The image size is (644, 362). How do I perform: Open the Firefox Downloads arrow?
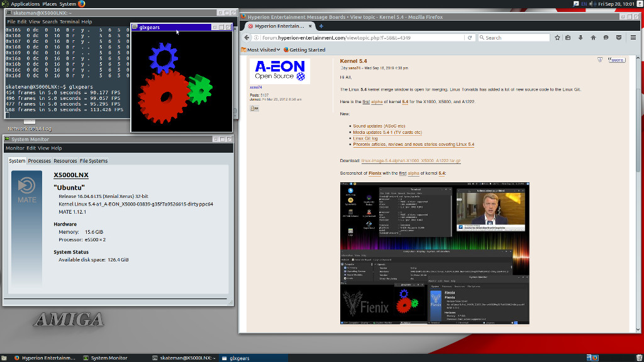[x=580, y=37]
